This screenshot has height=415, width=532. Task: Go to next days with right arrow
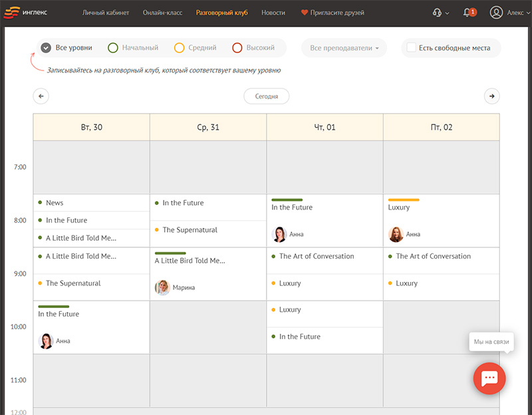(491, 96)
